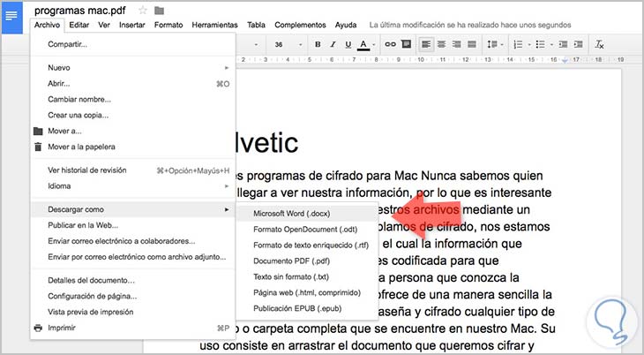The width and height of the screenshot is (644, 355).
Task: Choose Mover a... with folder icon
Action: click(x=132, y=131)
